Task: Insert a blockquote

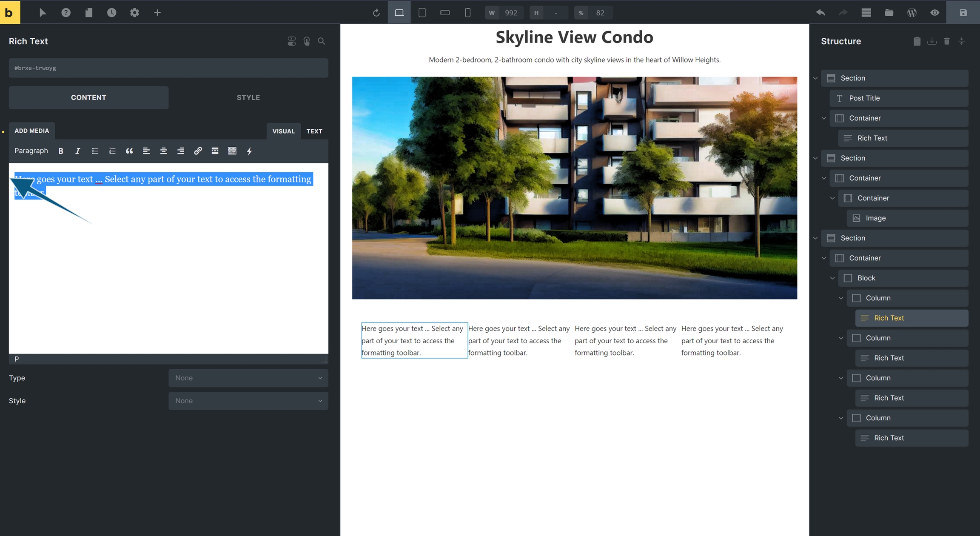Action: [x=129, y=151]
